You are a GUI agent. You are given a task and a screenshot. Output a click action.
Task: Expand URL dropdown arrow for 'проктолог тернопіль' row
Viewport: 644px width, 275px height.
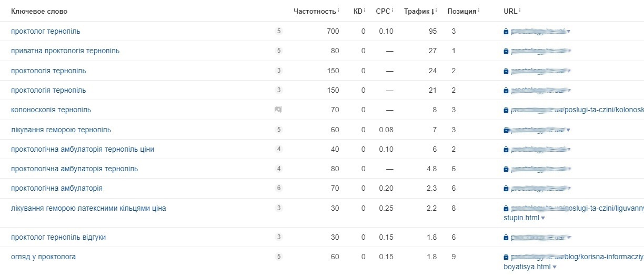(x=569, y=32)
